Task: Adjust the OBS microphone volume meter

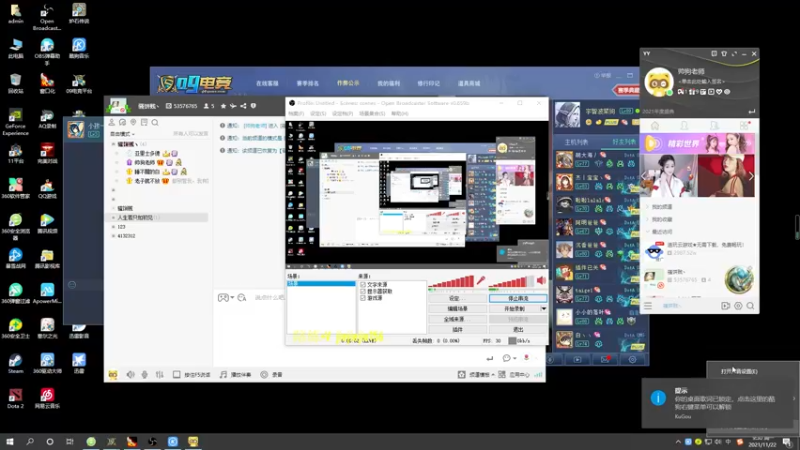Action: tap(451, 282)
